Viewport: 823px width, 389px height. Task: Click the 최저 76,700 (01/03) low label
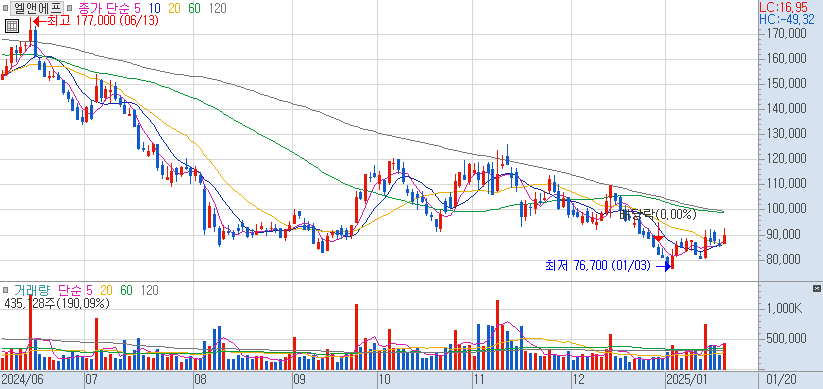pos(597,266)
